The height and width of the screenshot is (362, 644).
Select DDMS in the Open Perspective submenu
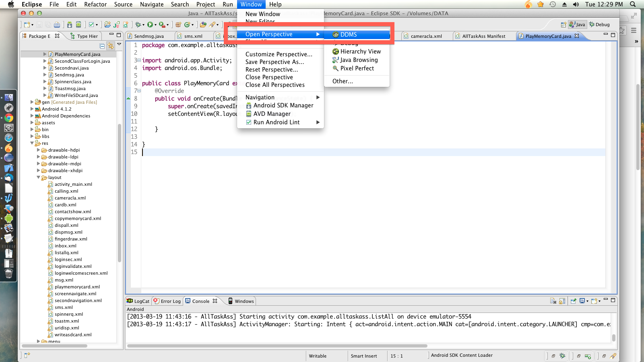[x=357, y=35]
